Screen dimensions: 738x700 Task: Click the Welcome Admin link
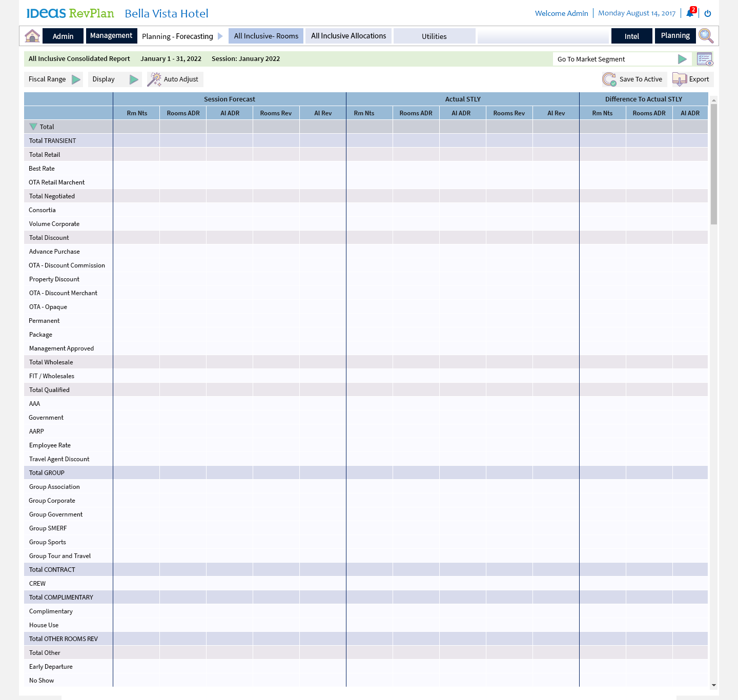(561, 13)
